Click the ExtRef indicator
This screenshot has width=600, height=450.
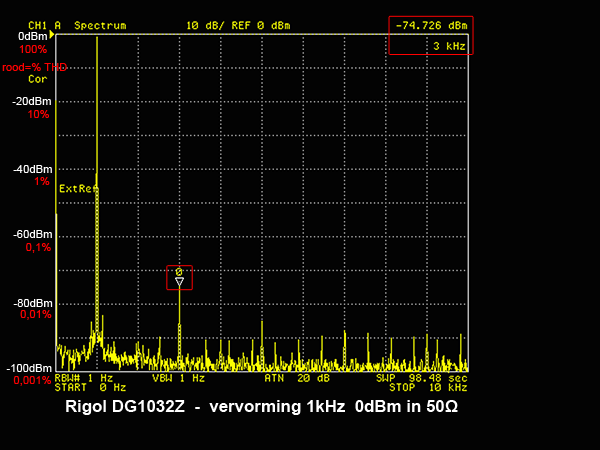click(78, 189)
